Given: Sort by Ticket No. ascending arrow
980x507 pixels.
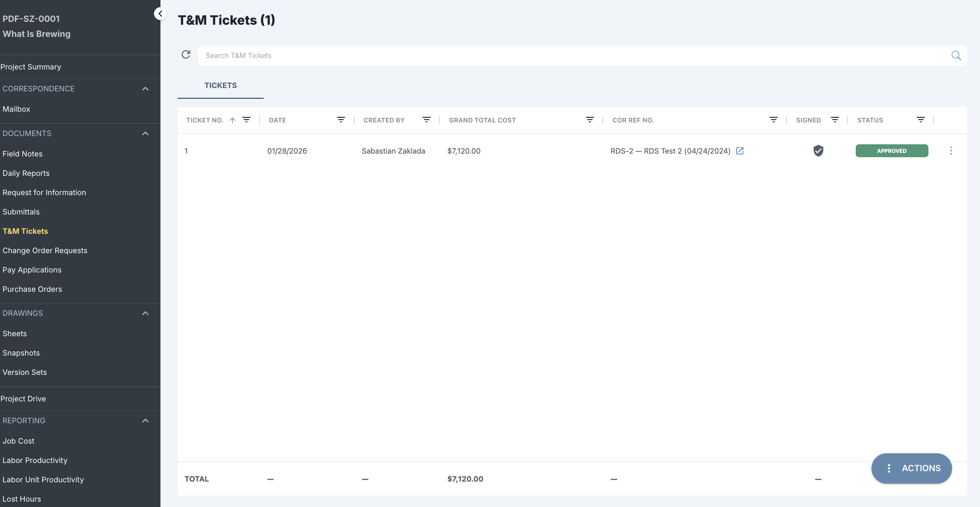Looking at the screenshot, I should point(232,120).
